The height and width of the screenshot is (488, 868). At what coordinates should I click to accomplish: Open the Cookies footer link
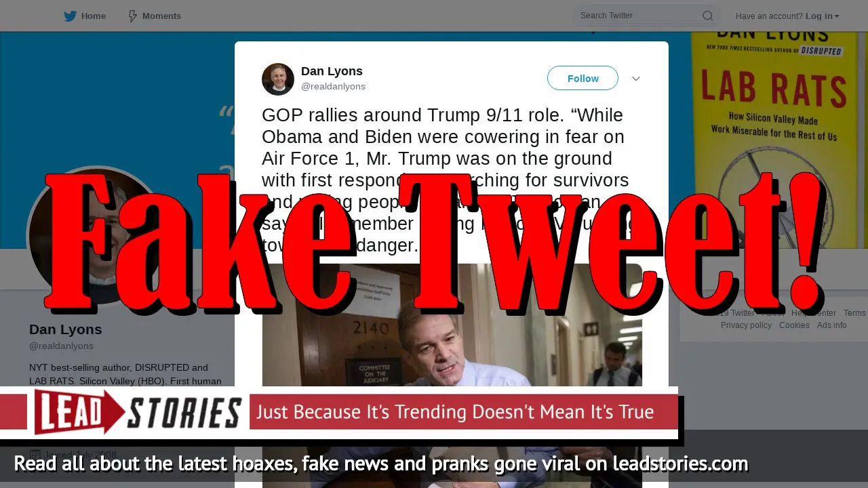pos(794,325)
